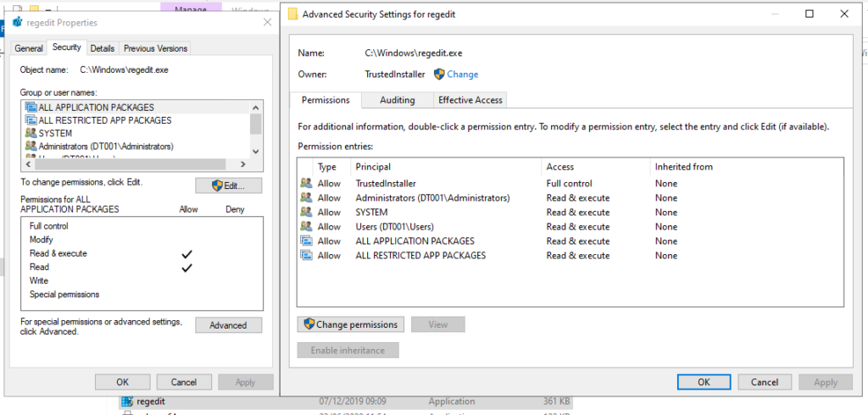868x415 pixels.
Task: Click the Edit permissions button
Action: click(x=228, y=185)
